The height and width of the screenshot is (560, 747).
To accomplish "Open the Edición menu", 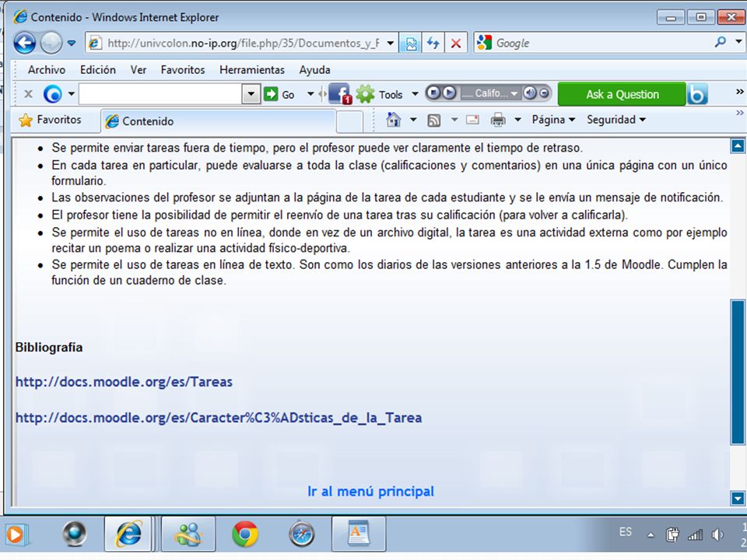I will click(98, 70).
